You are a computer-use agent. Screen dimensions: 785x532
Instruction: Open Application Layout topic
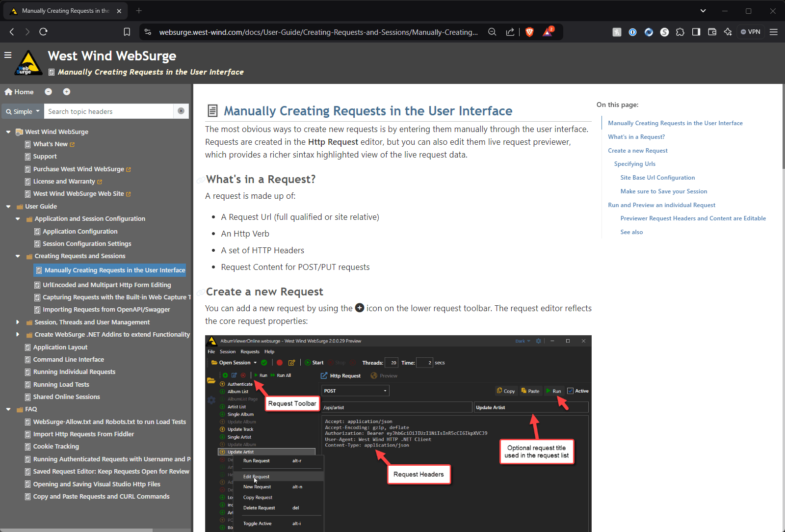click(60, 347)
